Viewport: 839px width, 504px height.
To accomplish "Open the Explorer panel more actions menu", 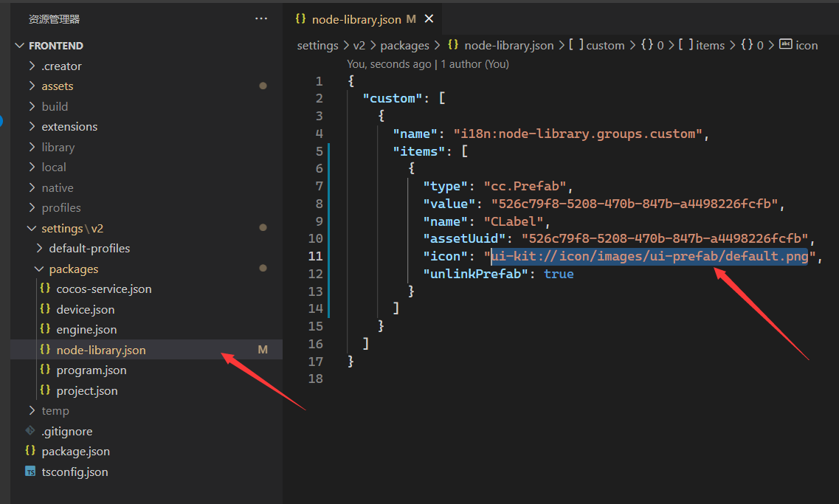I will click(261, 18).
